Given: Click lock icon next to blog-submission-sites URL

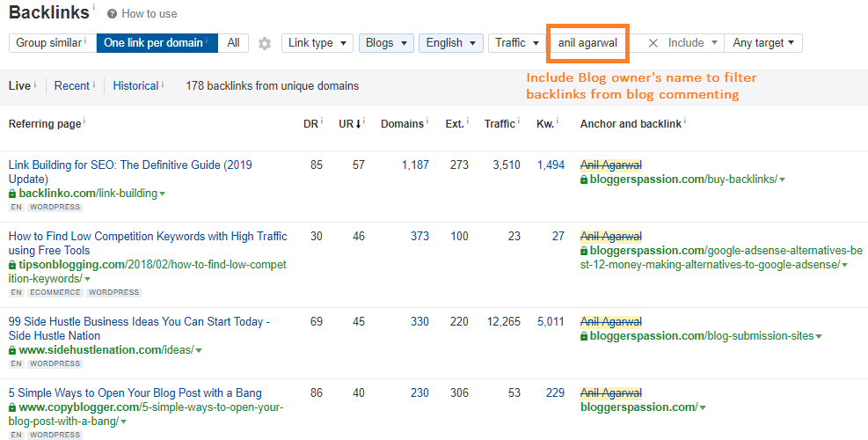Looking at the screenshot, I should pos(583,336).
